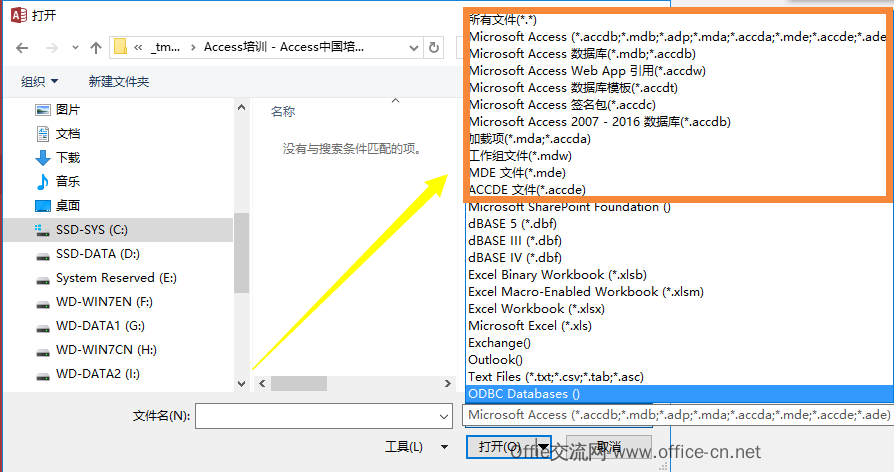Select ODBC Databases () option
The height and width of the screenshot is (472, 894).
point(680,394)
